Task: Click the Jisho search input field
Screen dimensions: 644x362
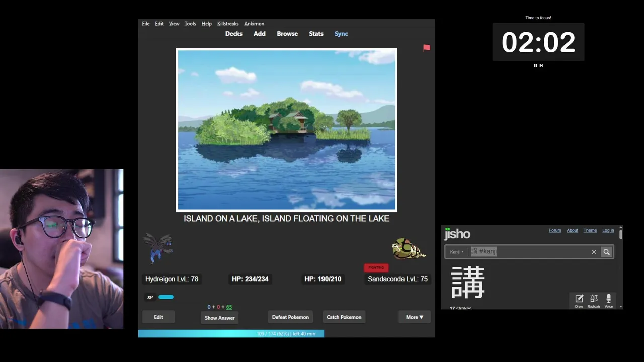Action: [x=528, y=252]
